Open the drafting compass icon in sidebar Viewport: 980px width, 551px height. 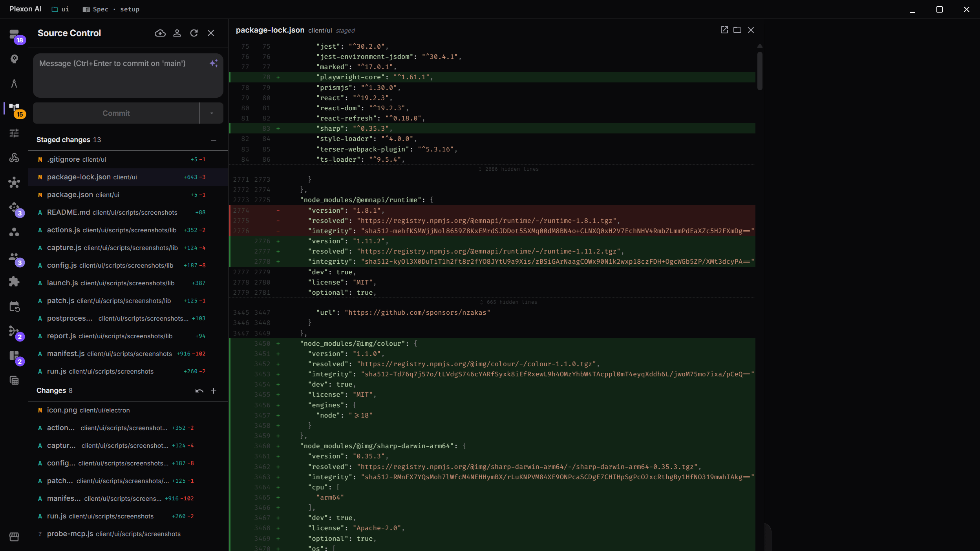[x=14, y=84]
